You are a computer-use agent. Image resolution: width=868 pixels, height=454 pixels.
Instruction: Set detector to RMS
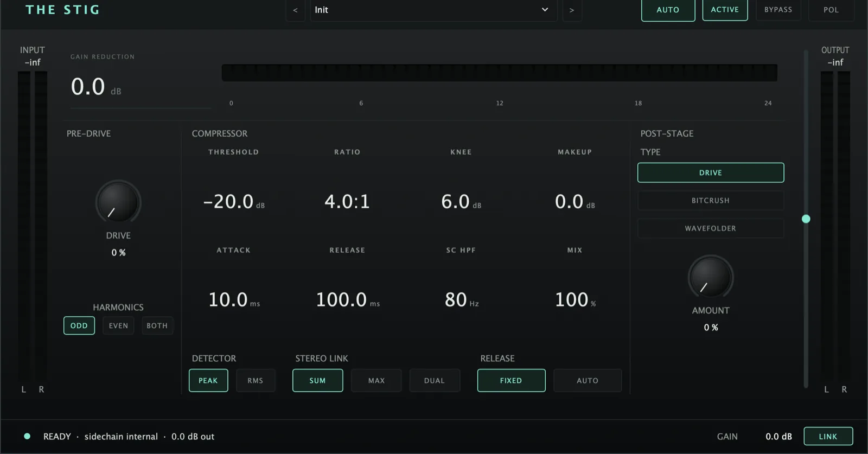pyautogui.click(x=256, y=380)
